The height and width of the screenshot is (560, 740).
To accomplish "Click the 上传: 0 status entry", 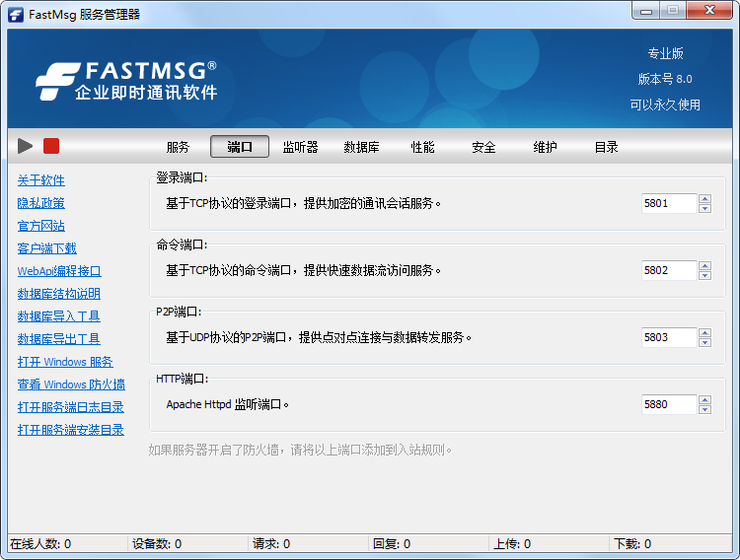I will pyautogui.click(x=512, y=544).
